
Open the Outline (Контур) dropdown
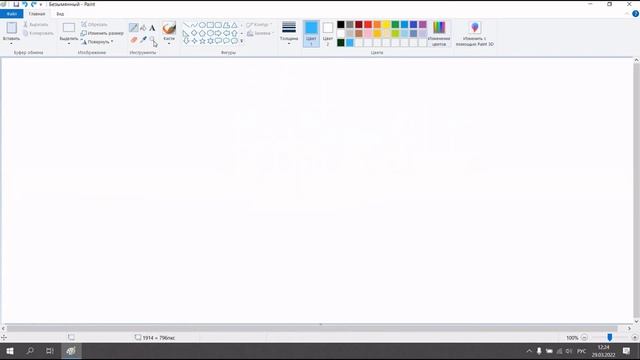click(x=259, y=24)
